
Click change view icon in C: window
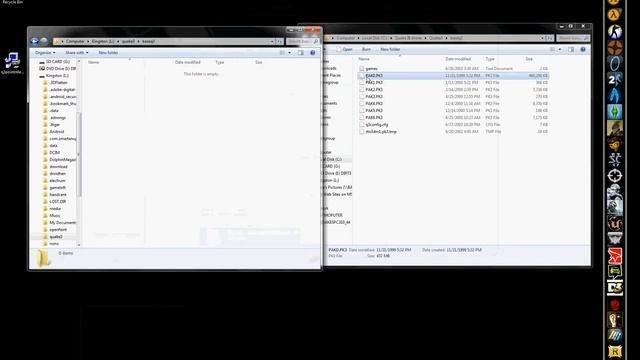[553, 49]
